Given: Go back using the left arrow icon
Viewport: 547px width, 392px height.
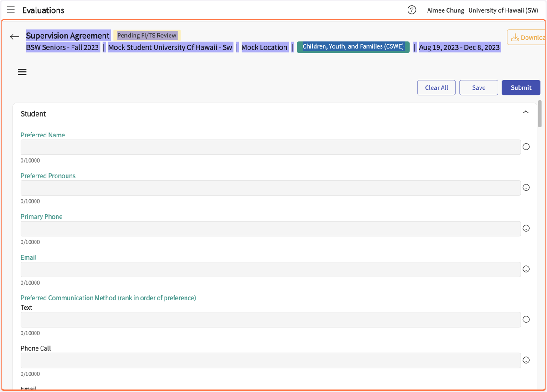Looking at the screenshot, I should [x=15, y=37].
